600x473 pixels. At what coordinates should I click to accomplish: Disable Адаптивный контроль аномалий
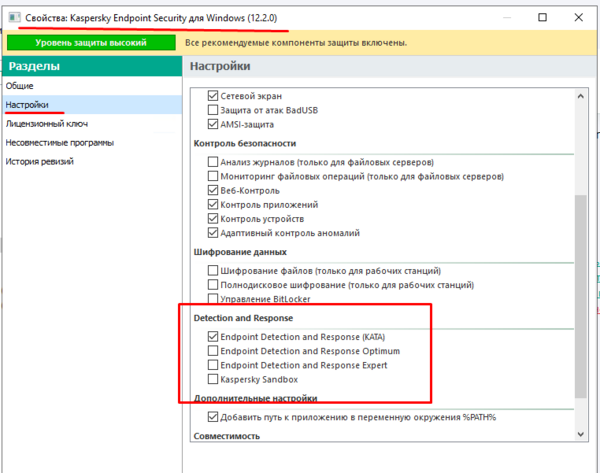click(x=213, y=233)
